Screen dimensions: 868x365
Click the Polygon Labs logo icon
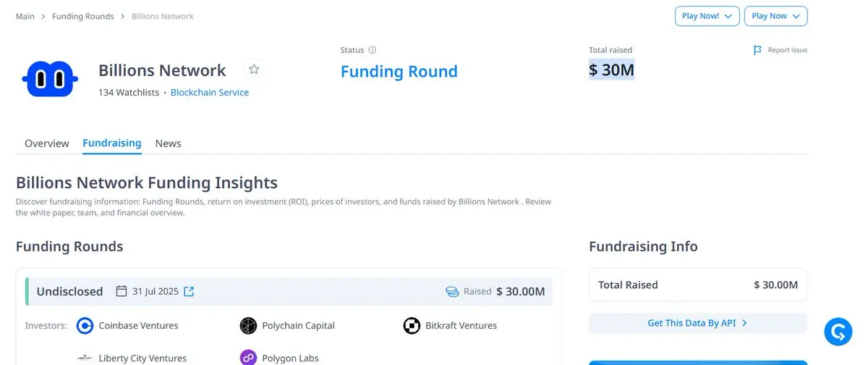pyautogui.click(x=248, y=358)
